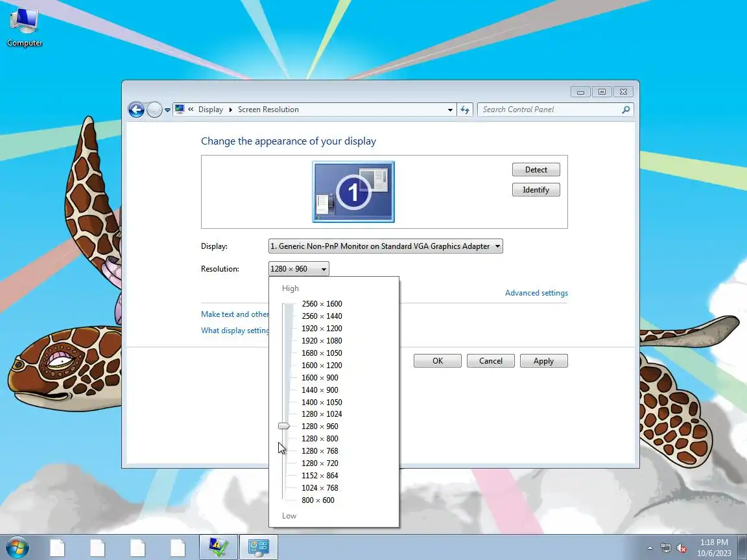747x560 pixels.
Task: Open the fourth blank-page taskbar icon
Action: point(178,548)
